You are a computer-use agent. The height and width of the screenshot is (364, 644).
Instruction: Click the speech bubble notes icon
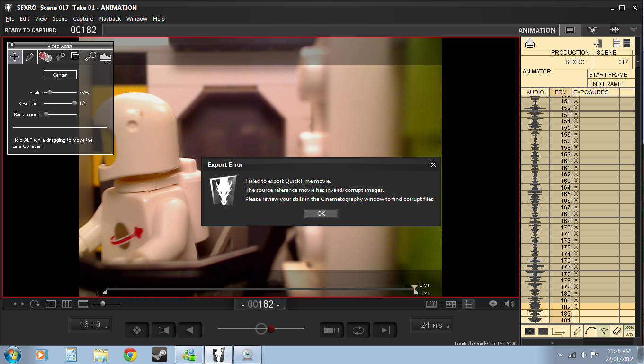click(493, 304)
